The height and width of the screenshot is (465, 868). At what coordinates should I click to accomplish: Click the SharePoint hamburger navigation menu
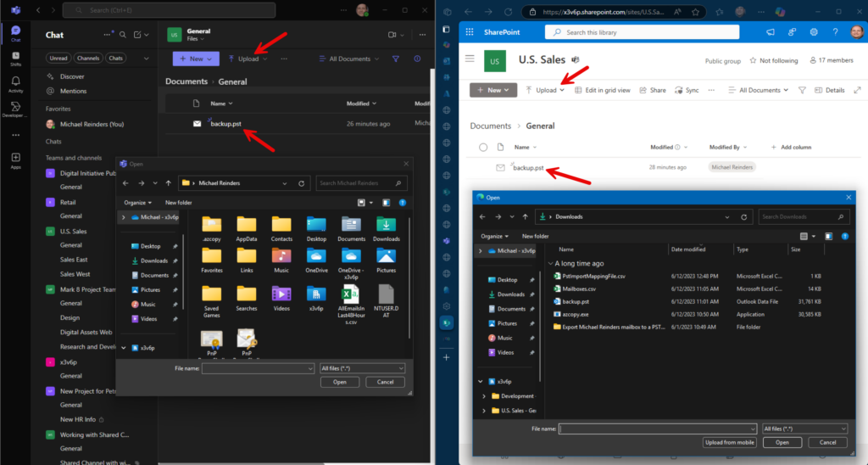click(470, 59)
